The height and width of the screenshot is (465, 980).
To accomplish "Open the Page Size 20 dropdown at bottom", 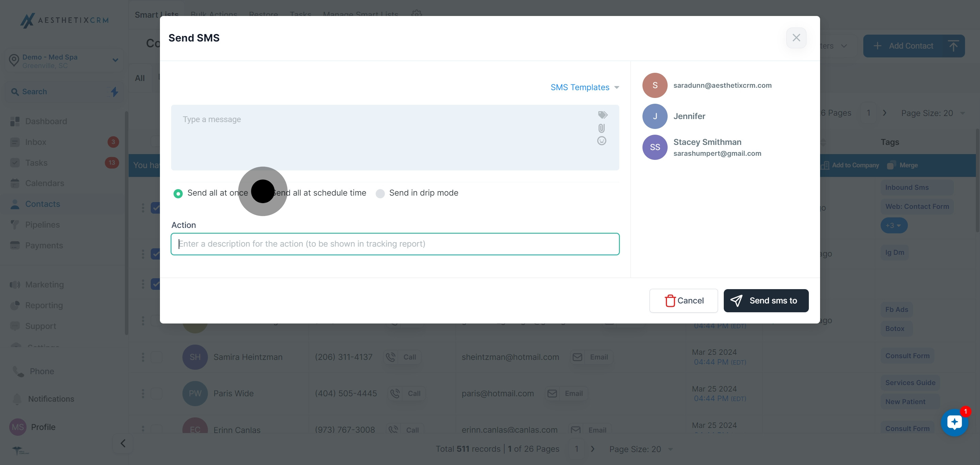I will point(641,449).
